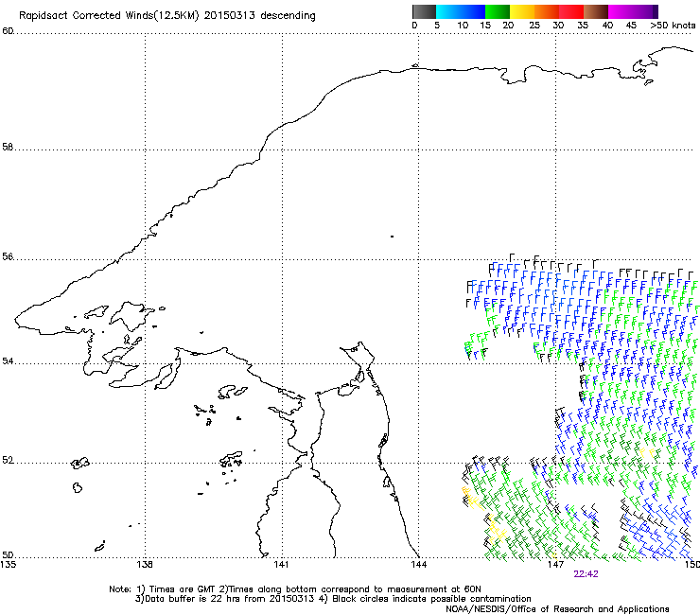
Task: Click the NOAA/NESDIS Office of Research credit text
Action: [557, 609]
